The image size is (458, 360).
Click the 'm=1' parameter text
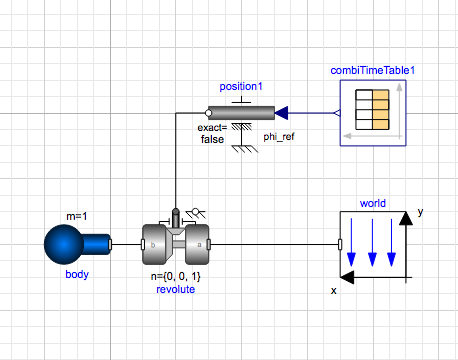[77, 216]
